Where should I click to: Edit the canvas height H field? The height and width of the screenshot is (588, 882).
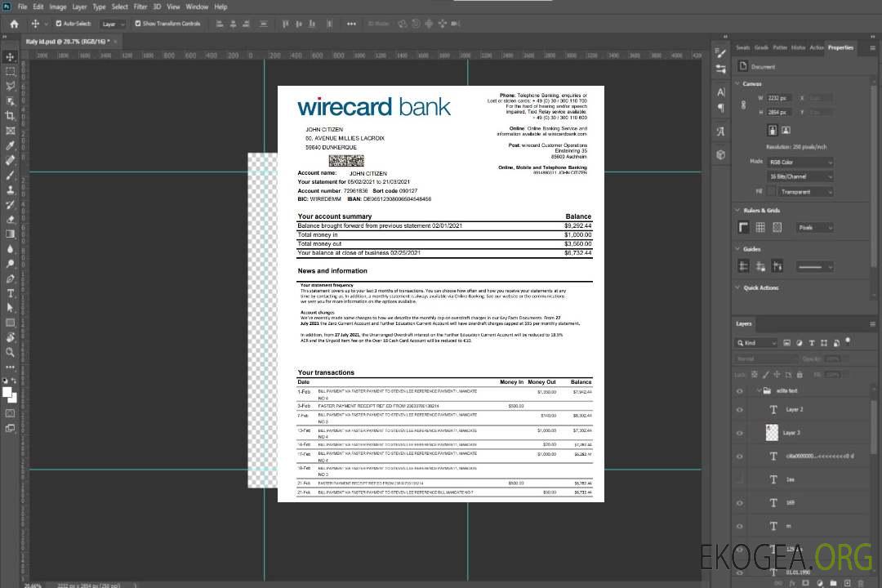778,112
